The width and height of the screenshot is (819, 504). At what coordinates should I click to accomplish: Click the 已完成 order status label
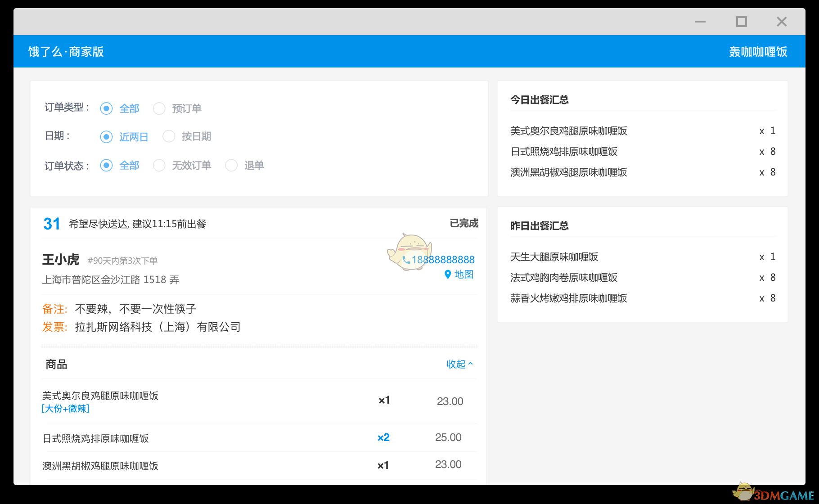point(463,223)
